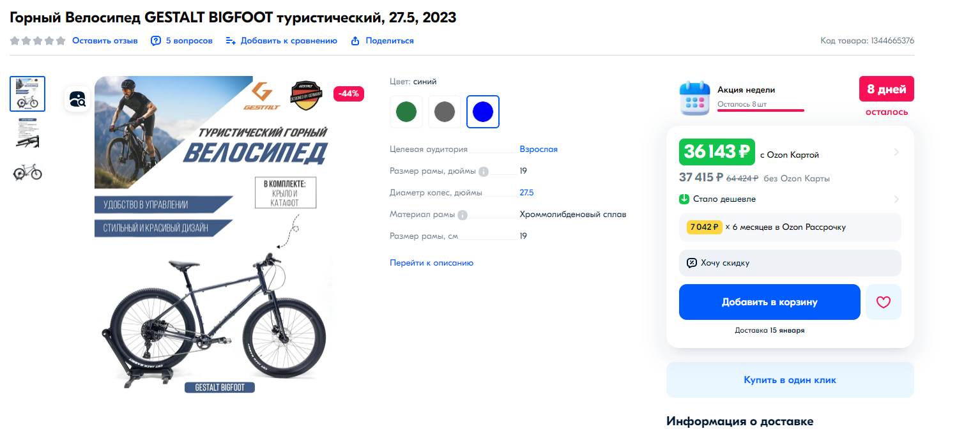Select the green color swatch
The width and height of the screenshot is (980, 438).
406,112
